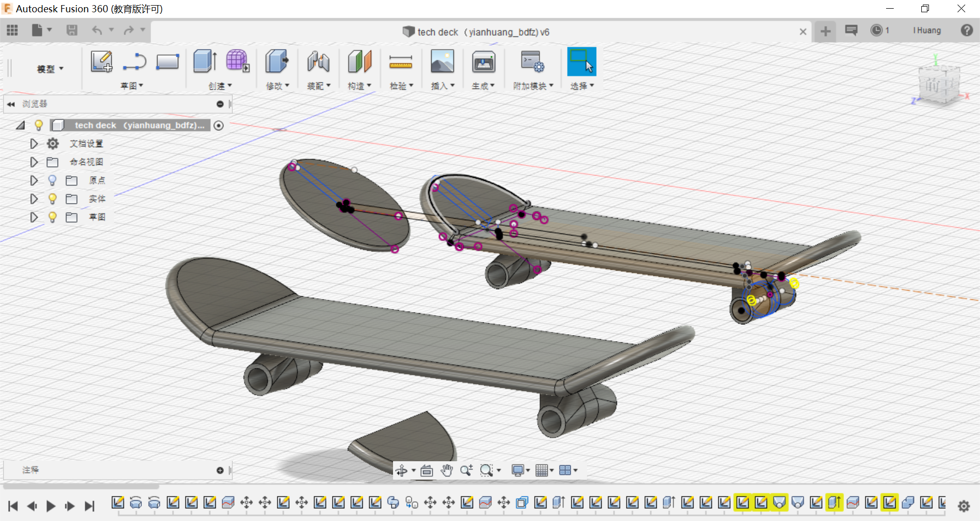
Task: Click the Undo button
Action: 96,30
